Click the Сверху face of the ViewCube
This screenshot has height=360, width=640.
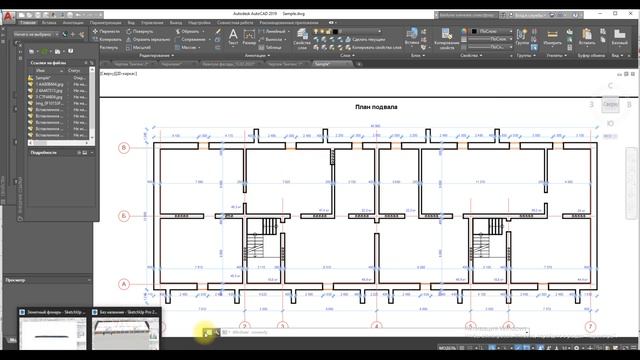click(610, 104)
